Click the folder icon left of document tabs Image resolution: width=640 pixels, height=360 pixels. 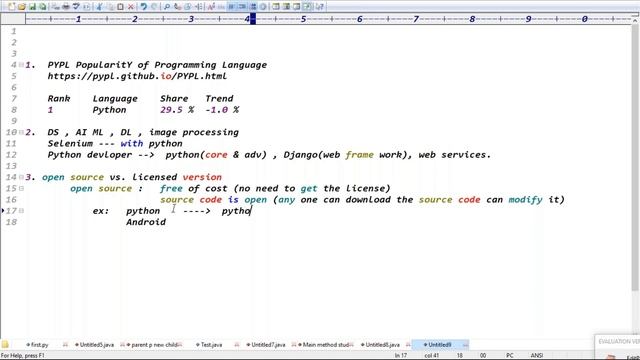(x=5, y=344)
